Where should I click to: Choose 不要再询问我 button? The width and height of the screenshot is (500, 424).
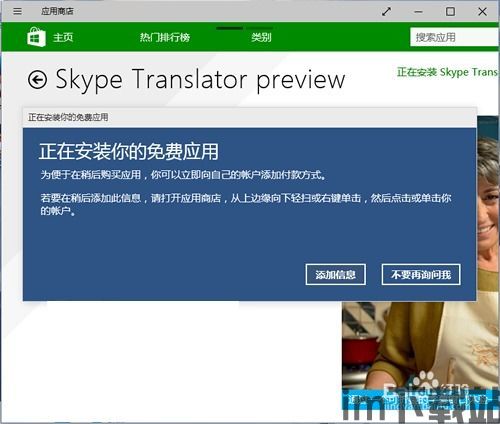(421, 275)
